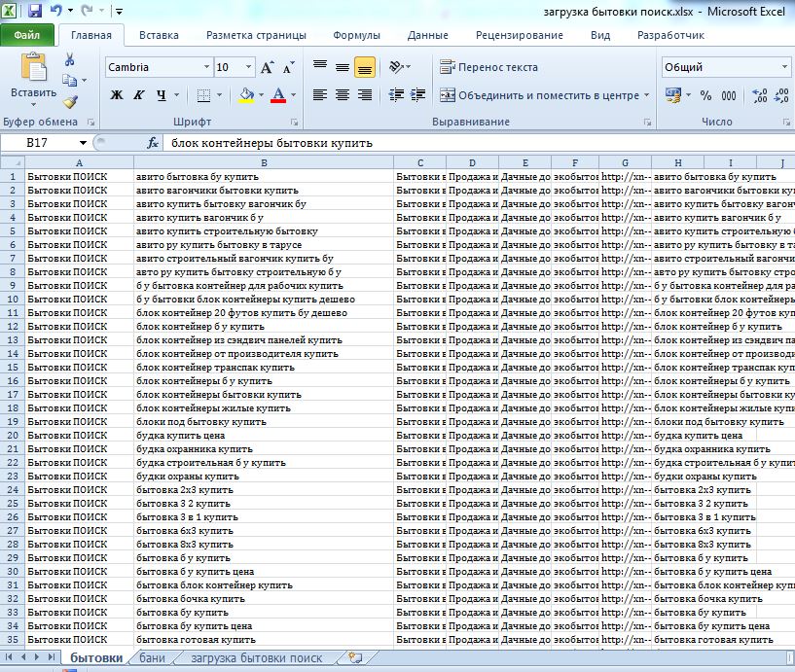Viewport: 795px width, 672px height.
Task: Click the Format Painter brush icon
Action: coord(70,102)
